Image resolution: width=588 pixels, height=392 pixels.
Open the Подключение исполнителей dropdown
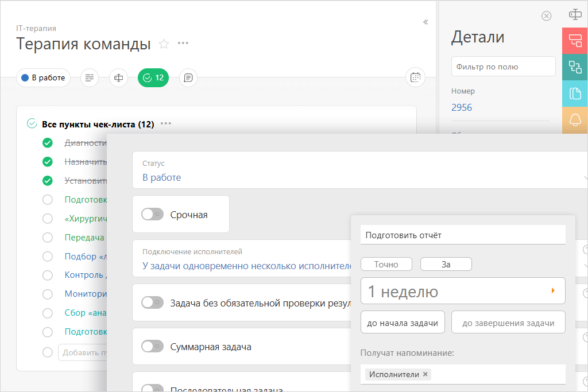[242, 259]
